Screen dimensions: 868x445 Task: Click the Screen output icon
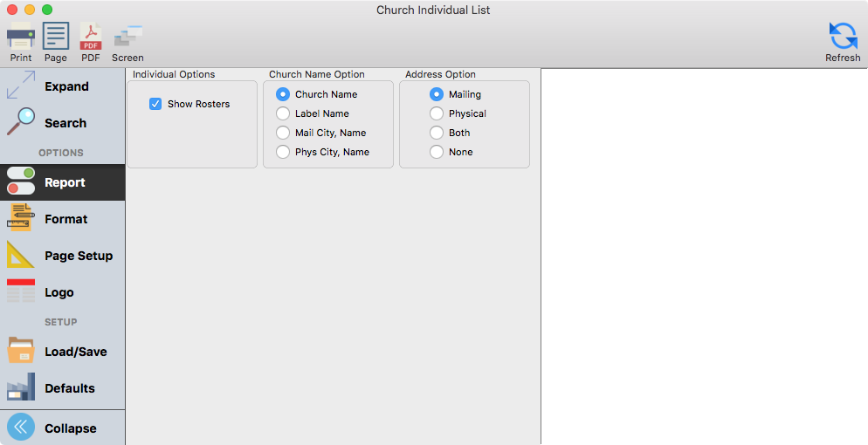tap(127, 38)
